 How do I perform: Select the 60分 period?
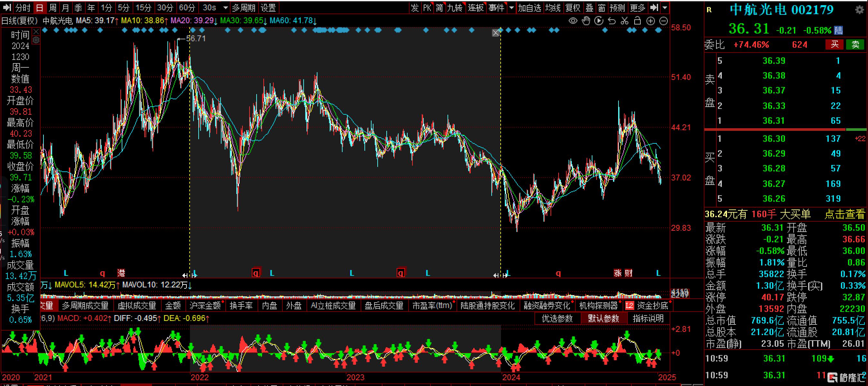coord(187,7)
